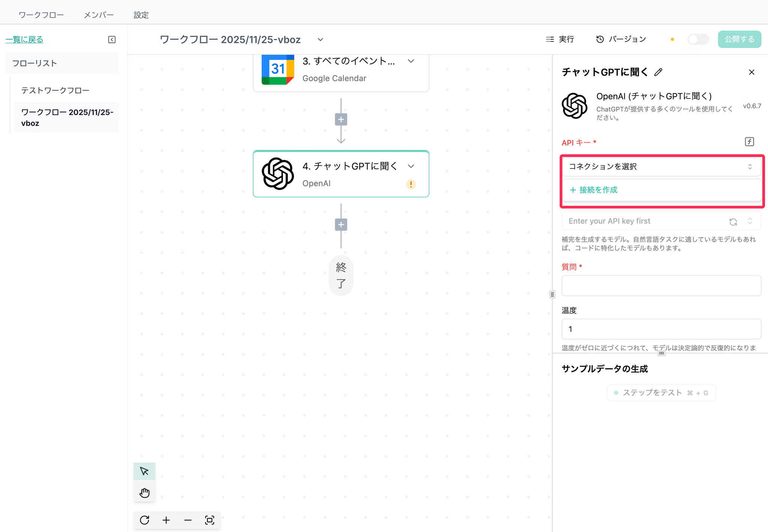Refresh the model list icon

[733, 222]
